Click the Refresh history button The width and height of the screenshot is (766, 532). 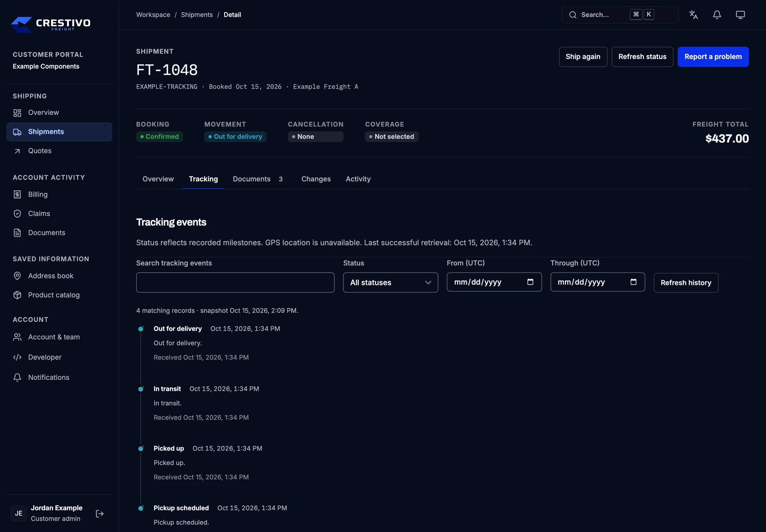coord(686,283)
